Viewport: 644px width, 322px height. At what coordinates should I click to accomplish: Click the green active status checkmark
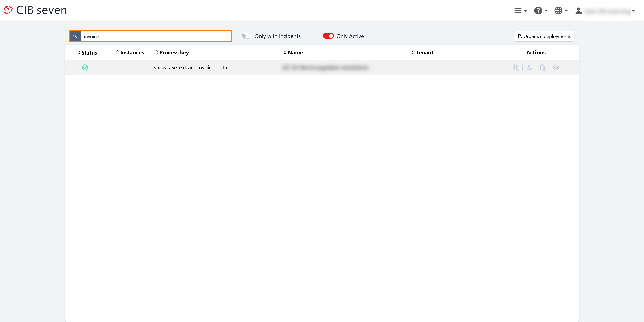pyautogui.click(x=85, y=67)
